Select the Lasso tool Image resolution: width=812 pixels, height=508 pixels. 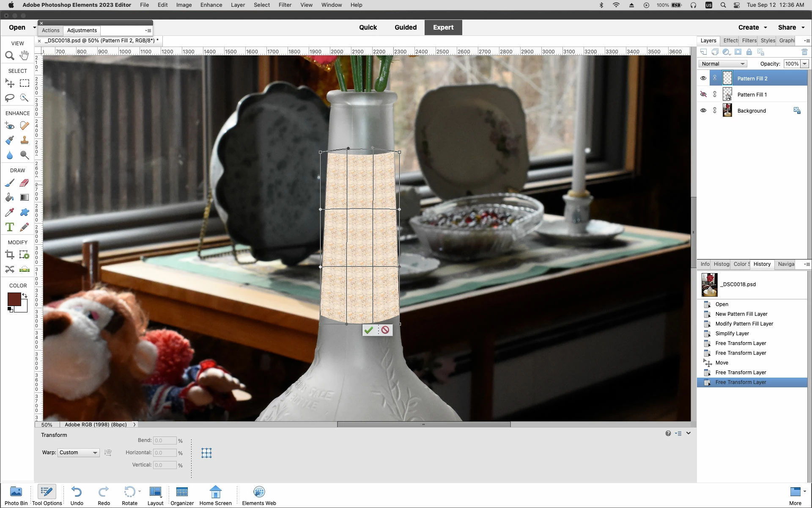10,98
